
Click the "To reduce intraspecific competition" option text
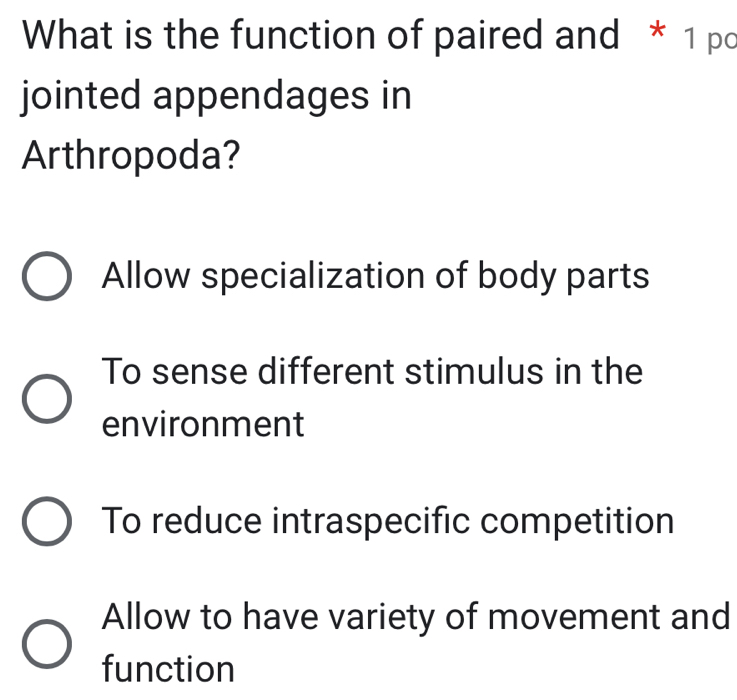coord(388,521)
